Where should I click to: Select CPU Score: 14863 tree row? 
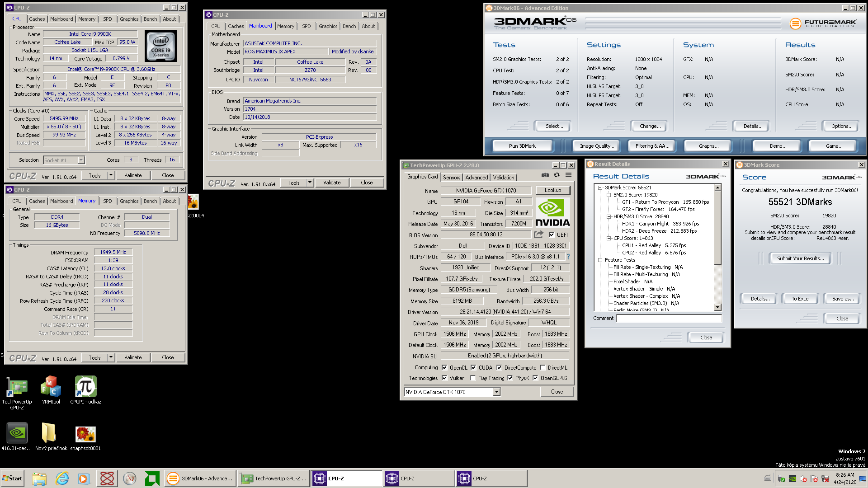[633, 238]
